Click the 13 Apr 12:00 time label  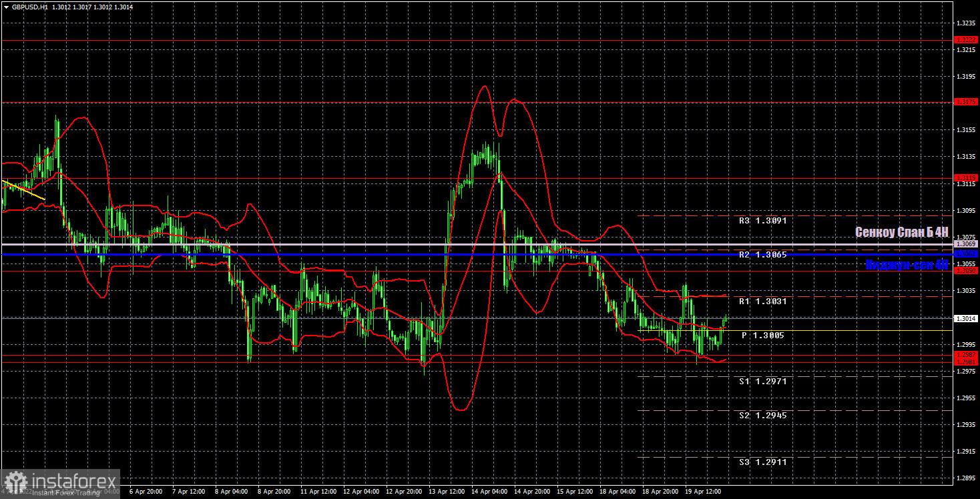(x=446, y=491)
